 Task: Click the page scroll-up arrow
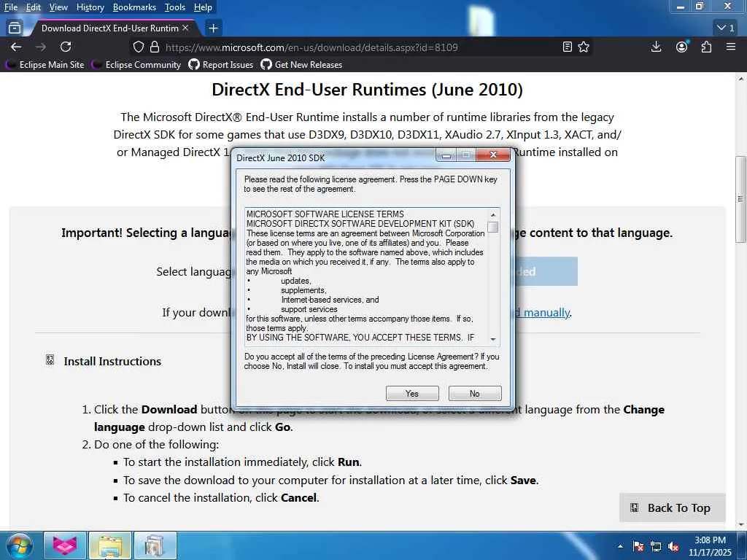pos(741,79)
